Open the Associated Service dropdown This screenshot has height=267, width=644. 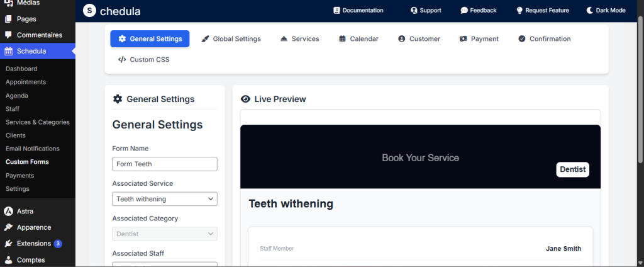click(165, 199)
